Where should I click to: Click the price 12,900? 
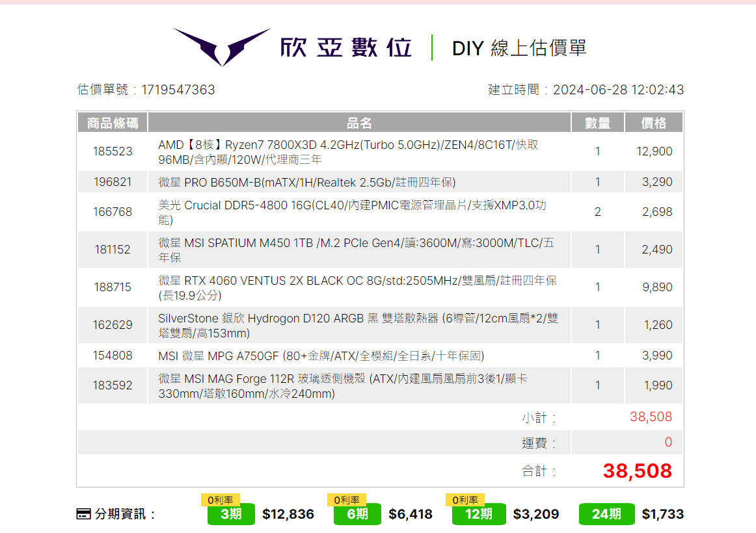point(655,151)
